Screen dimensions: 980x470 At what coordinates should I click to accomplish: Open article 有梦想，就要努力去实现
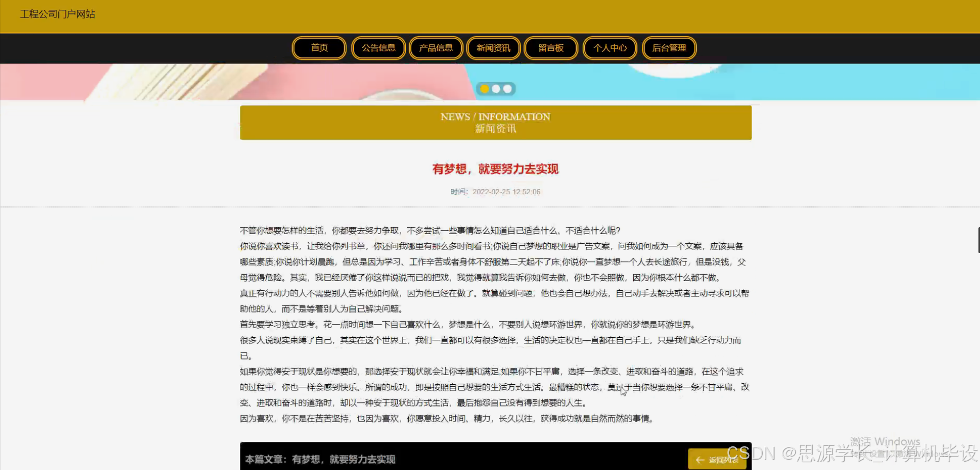click(x=495, y=169)
